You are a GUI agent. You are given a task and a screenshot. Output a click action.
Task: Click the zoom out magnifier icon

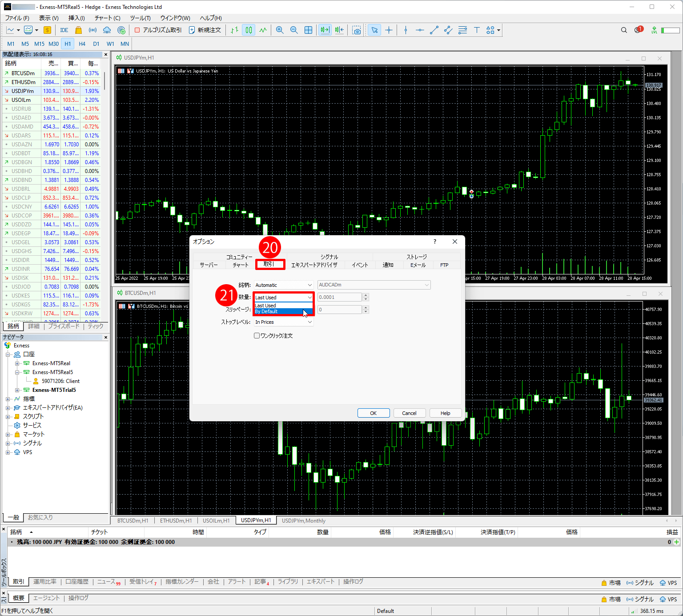tap(294, 30)
